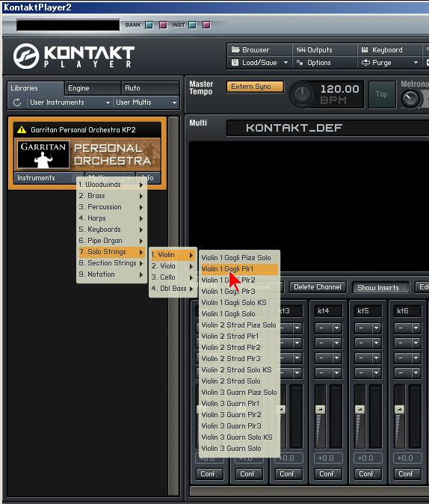Click the pink INST button
429x504 pixels.
click(206, 25)
